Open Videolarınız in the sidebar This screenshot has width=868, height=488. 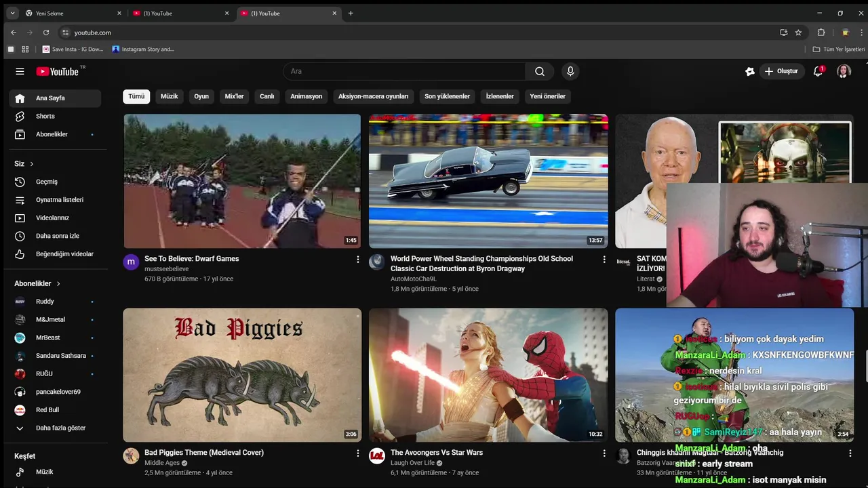coord(55,218)
